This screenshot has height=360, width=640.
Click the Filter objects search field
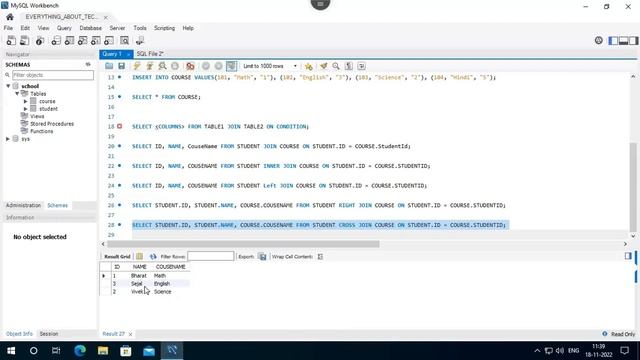[x=53, y=75]
